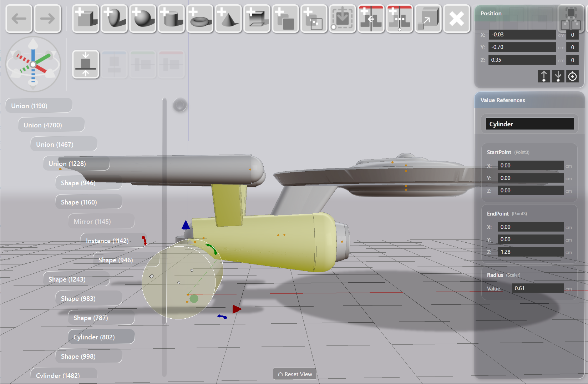Viewport: 588px width, 384px height.
Task: Add a new sphere shape
Action: pyautogui.click(x=143, y=19)
